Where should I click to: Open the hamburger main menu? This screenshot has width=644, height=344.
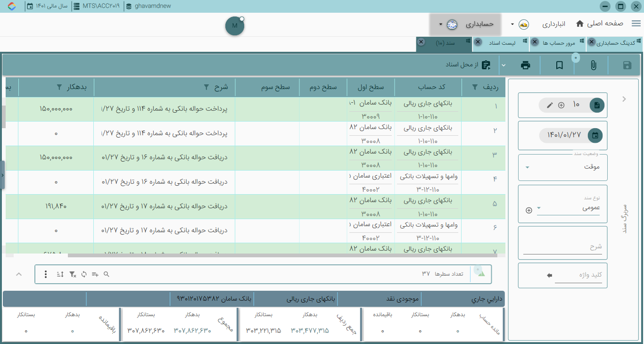(636, 24)
